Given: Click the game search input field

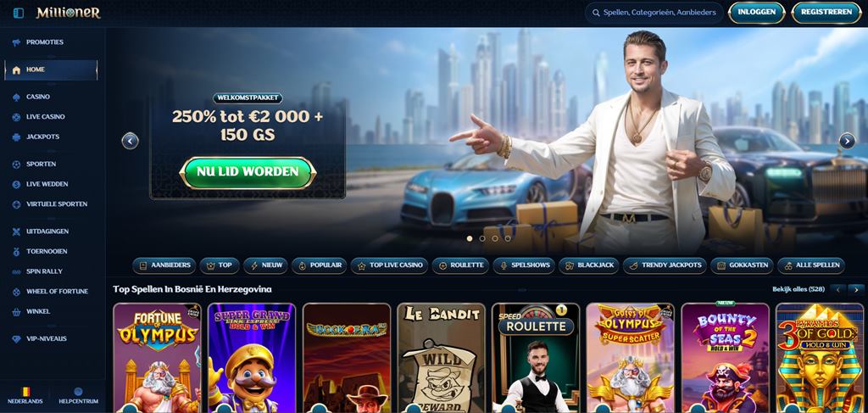Looking at the screenshot, I should (x=654, y=13).
